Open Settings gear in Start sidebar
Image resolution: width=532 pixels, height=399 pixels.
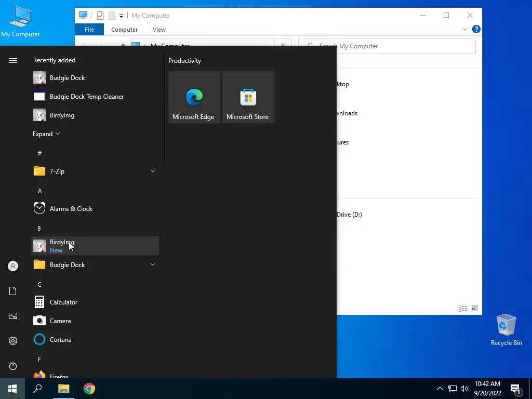tap(13, 341)
